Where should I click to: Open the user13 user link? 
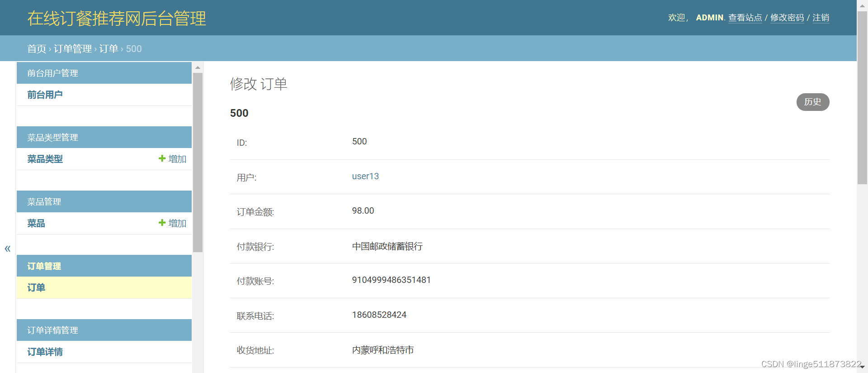[x=365, y=176]
